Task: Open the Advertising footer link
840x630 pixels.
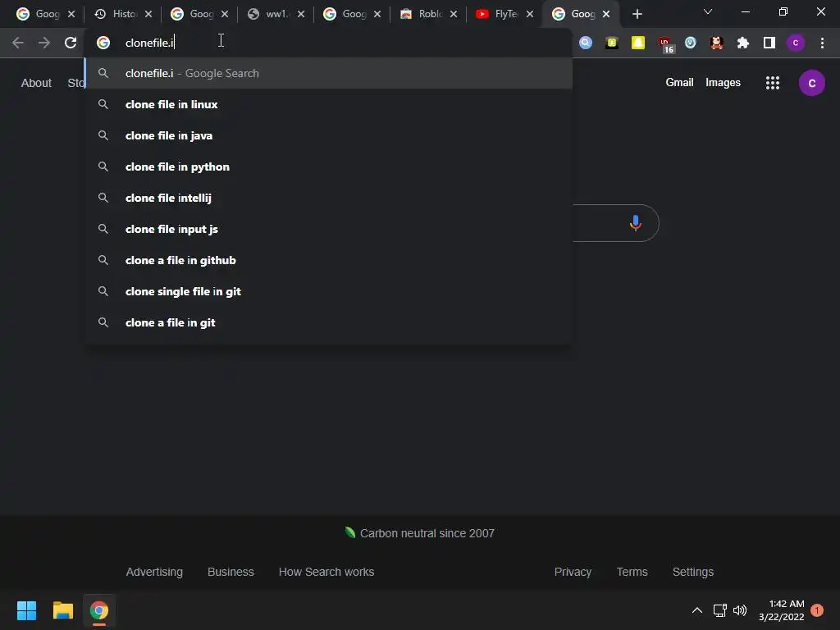Action: point(154,572)
